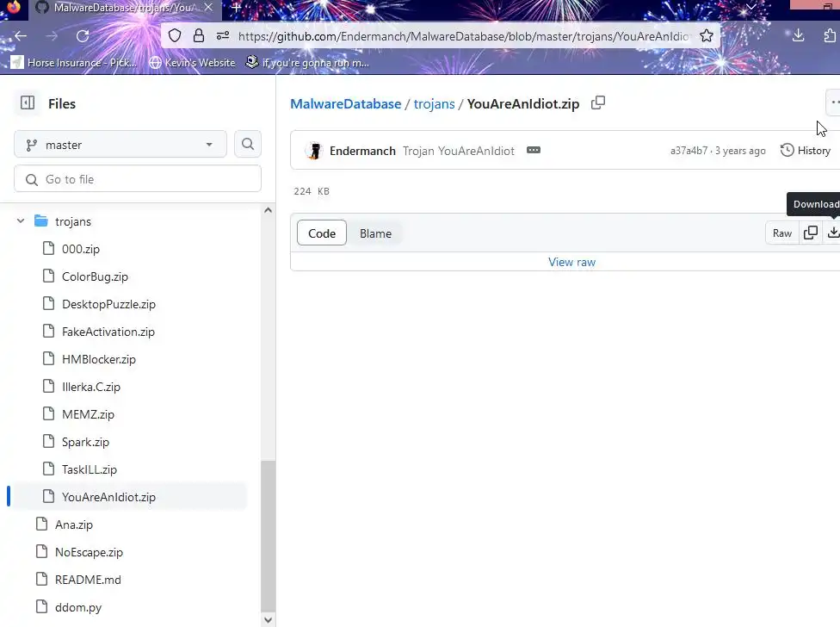Image resolution: width=840 pixels, height=627 pixels.
Task: Open commit a37a4b7 link
Action: click(689, 151)
